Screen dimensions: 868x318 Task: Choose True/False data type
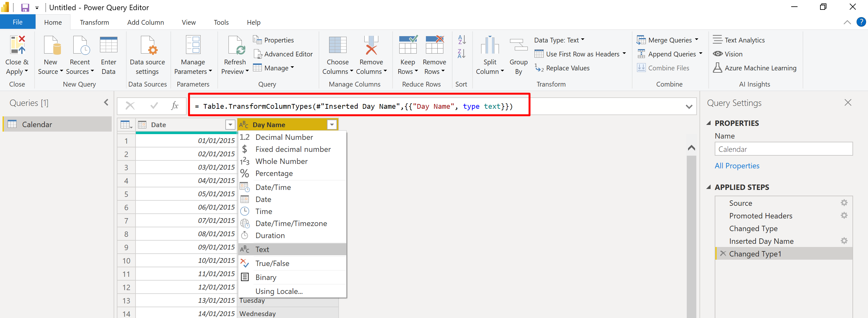[x=292, y=263]
